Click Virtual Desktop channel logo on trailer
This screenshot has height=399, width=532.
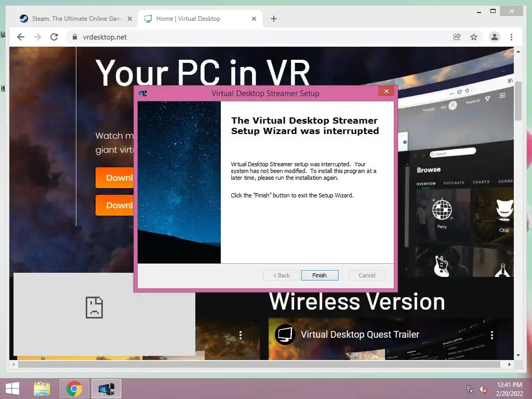(x=285, y=335)
